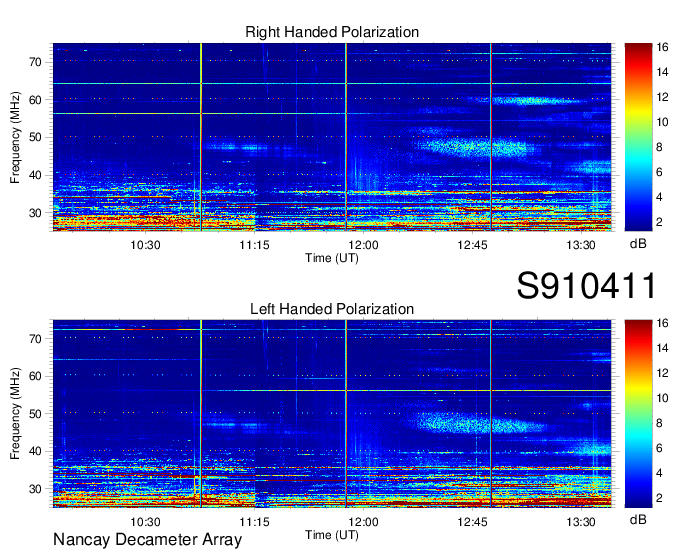Click 11:15 tick under Left Handed plot
This screenshot has height=552, width=680.
coord(255,522)
